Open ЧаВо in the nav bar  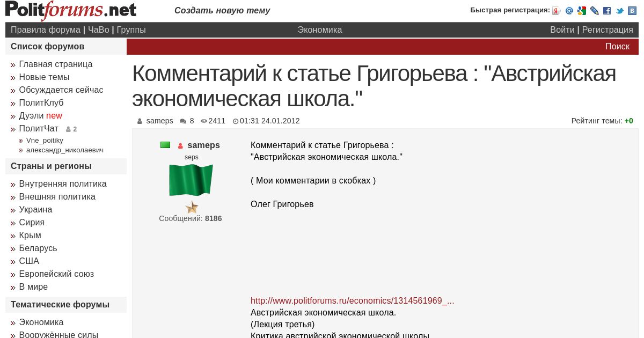pyautogui.click(x=98, y=30)
